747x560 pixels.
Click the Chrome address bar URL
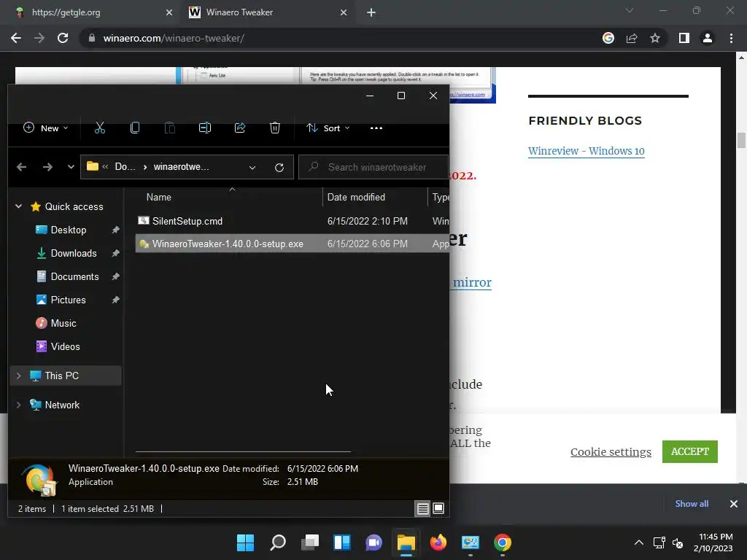coord(174,38)
